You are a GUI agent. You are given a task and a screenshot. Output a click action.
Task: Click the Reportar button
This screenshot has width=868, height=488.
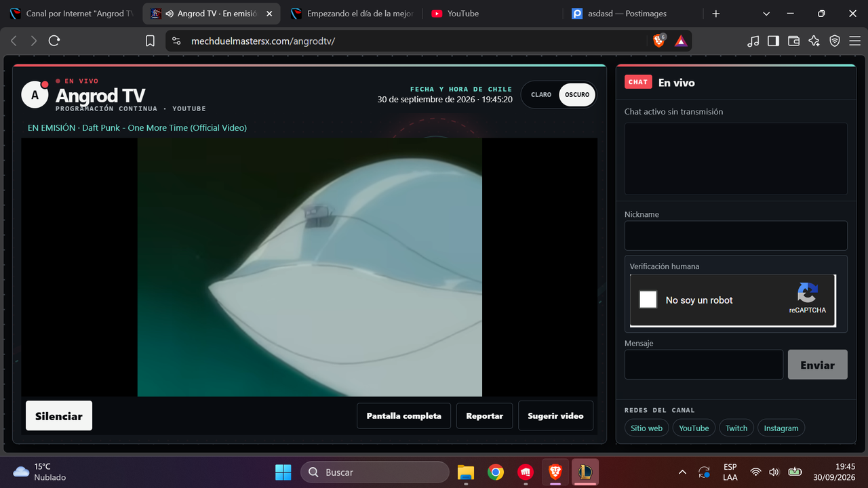click(x=485, y=416)
